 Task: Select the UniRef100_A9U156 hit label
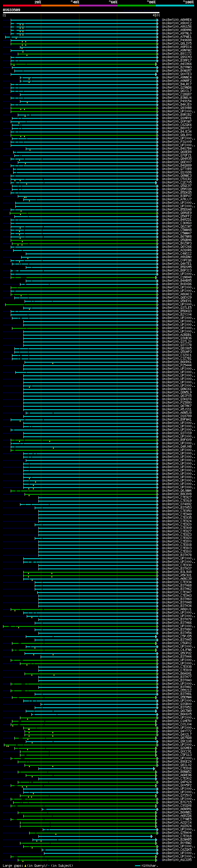176,26
